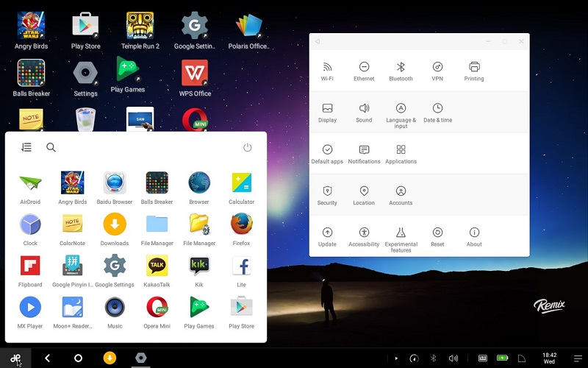Open Sound settings
Viewport: 588px width, 368px height.
[x=364, y=113]
